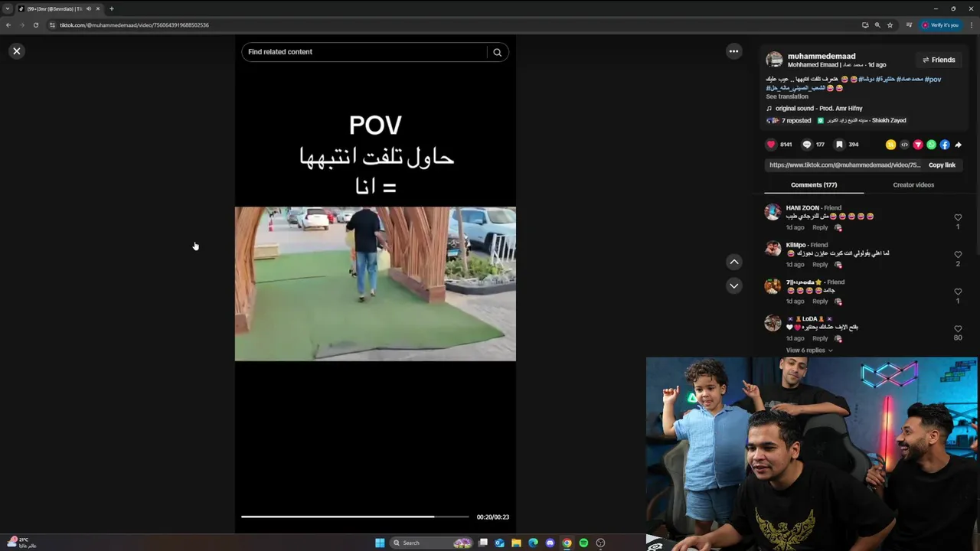Open Task View on the taskbar
This screenshot has height=551, width=980.
pos(483,543)
